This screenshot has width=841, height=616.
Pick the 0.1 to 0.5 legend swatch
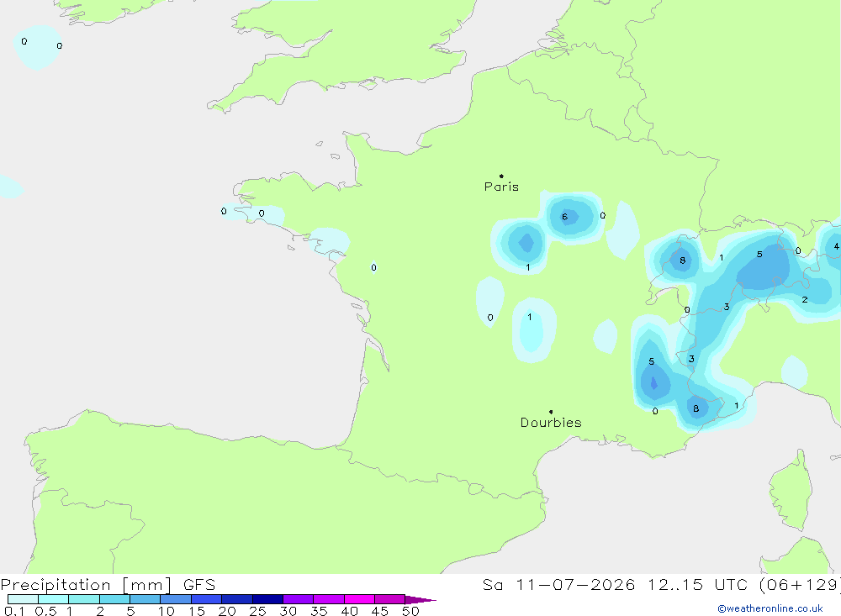click(x=23, y=599)
